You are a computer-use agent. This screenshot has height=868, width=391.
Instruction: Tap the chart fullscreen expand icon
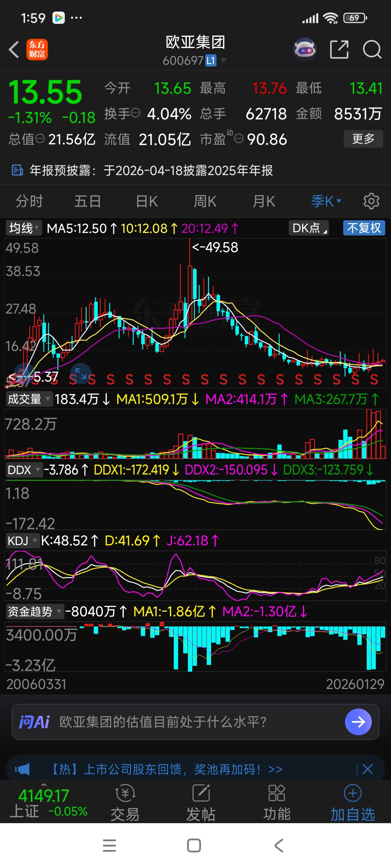pyautogui.click(x=80, y=373)
